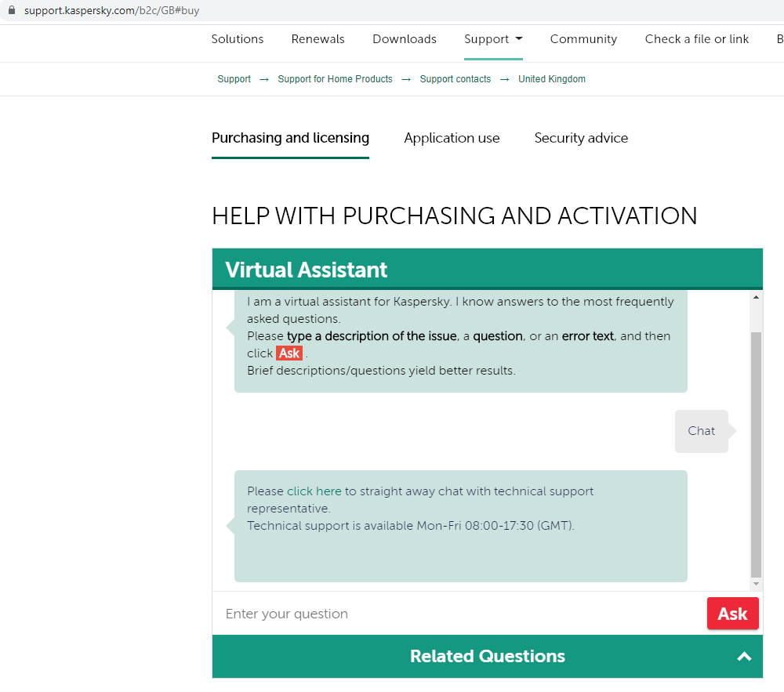Click the chat window scrollbar thumb
784x692 pixels.
756,455
